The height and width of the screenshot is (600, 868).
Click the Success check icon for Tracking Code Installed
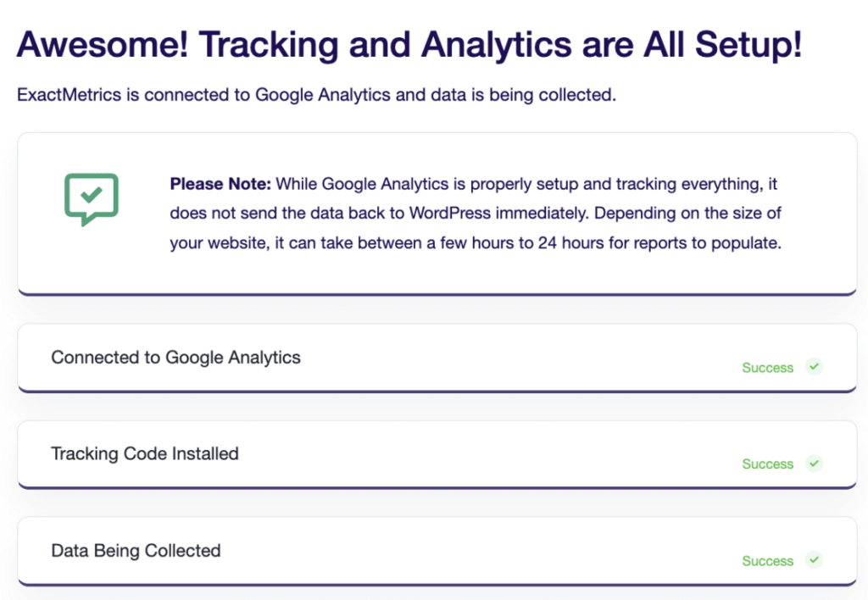814,464
